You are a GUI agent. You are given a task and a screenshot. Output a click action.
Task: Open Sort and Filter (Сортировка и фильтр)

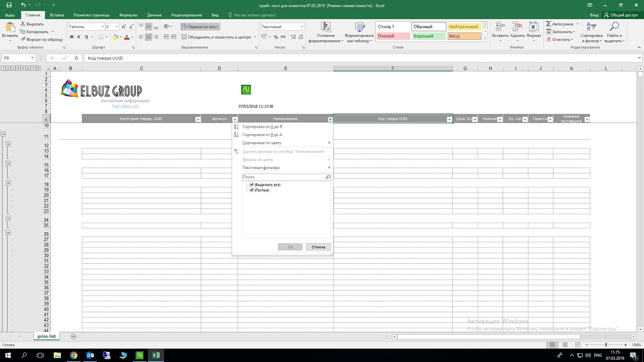[x=591, y=33]
